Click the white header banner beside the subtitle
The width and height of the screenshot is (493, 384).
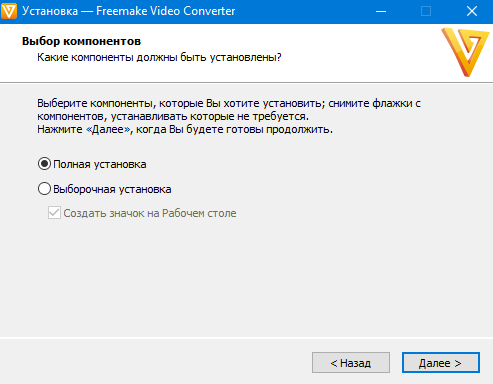pyautogui.click(x=360, y=57)
